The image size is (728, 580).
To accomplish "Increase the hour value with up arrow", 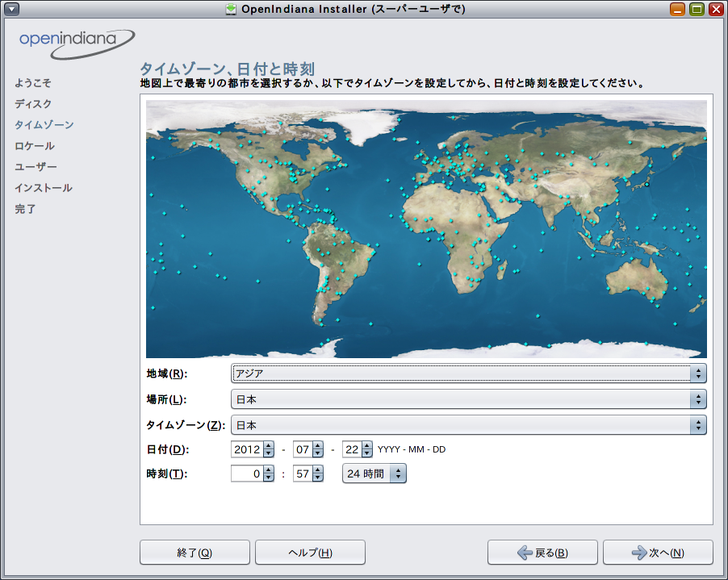I will (x=269, y=470).
